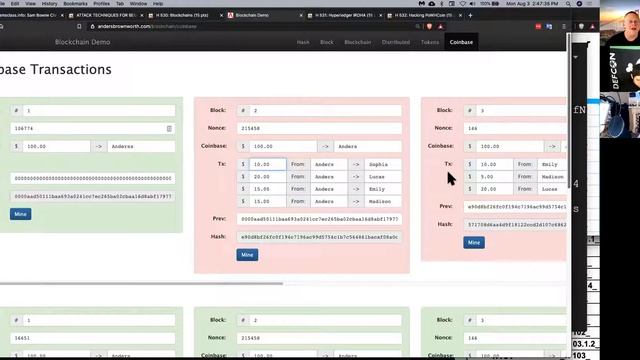Edit Tx recipient Madison in block 2

tap(383, 201)
